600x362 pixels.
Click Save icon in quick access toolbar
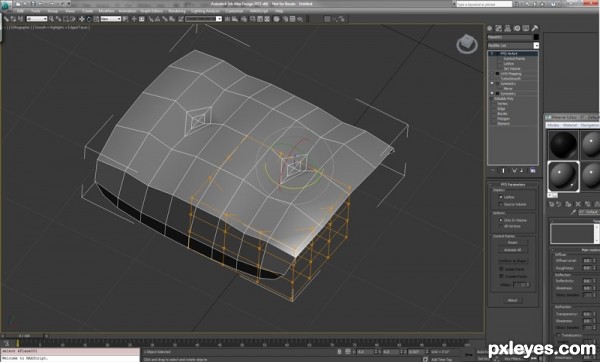(x=33, y=4)
